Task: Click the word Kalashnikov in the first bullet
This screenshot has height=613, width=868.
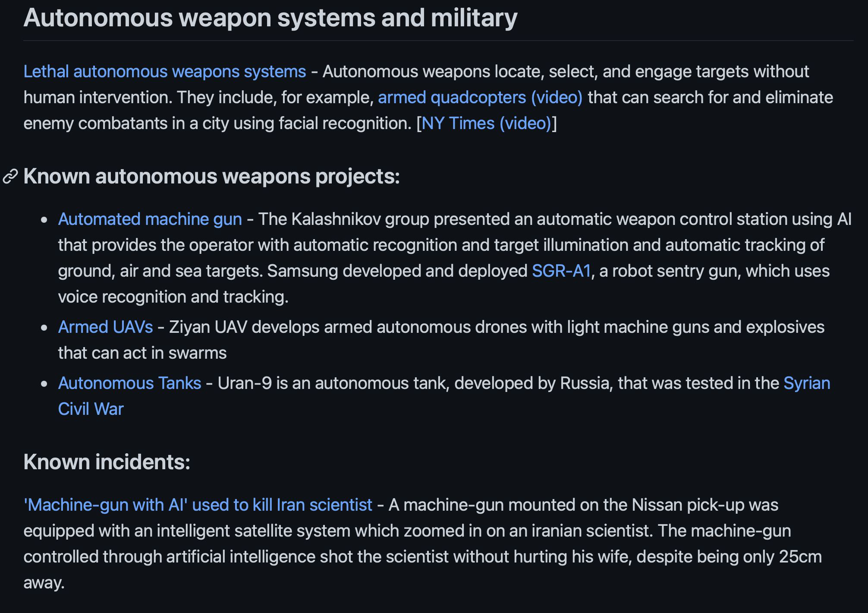Action: tap(336, 219)
